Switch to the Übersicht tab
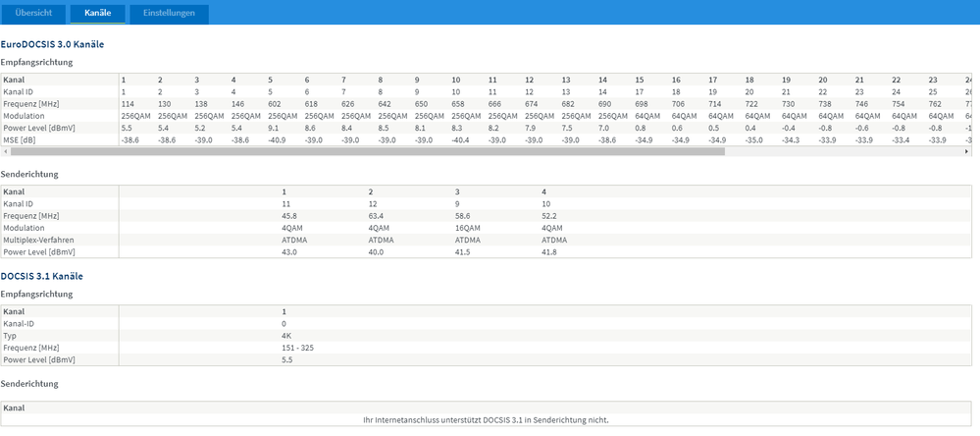Viewport: 980px width, 436px height. coord(33,14)
